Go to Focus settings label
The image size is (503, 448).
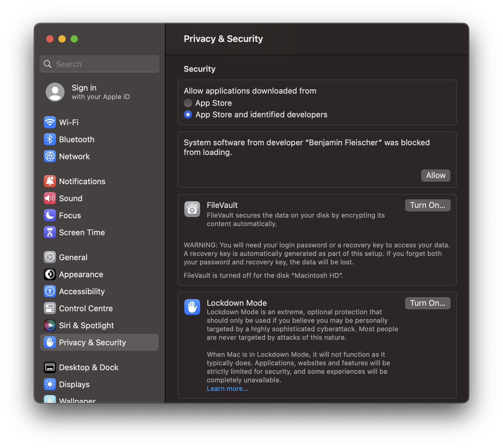tap(70, 215)
